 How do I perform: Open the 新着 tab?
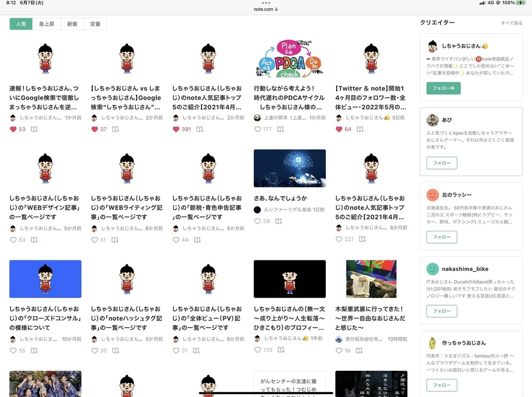[x=72, y=24]
